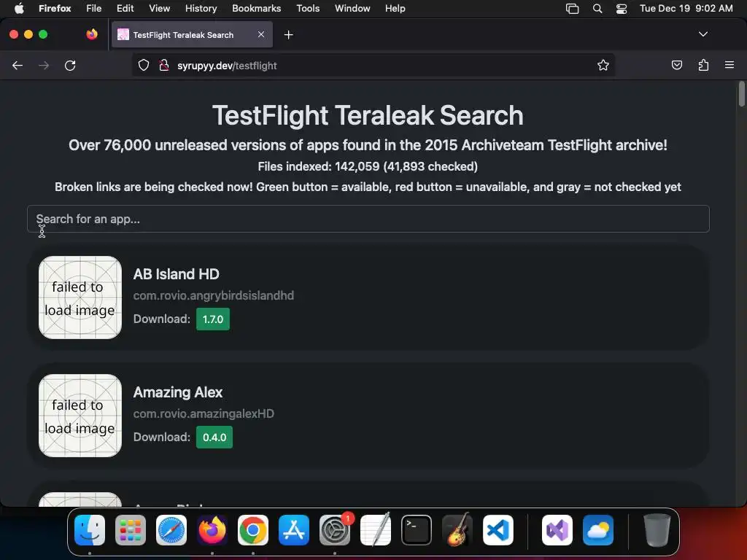Open Stage Manager icon in menu bar
The width and height of the screenshot is (747, 560).
point(572,9)
